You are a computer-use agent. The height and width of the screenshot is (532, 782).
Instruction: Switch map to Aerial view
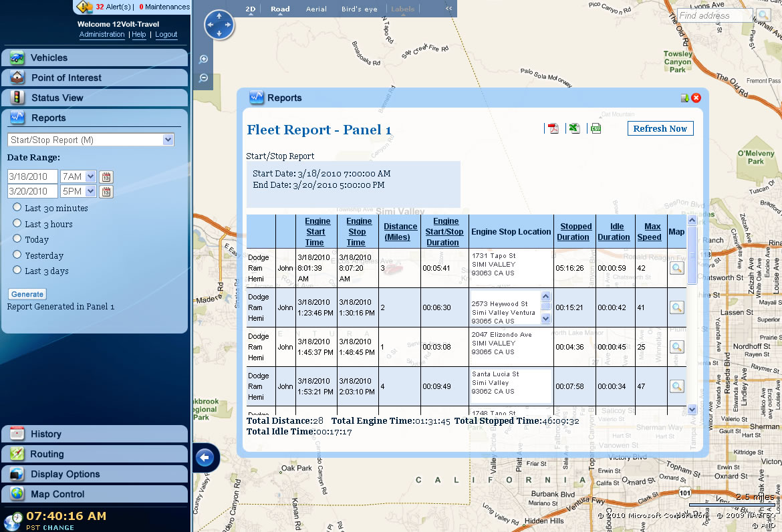coord(316,9)
